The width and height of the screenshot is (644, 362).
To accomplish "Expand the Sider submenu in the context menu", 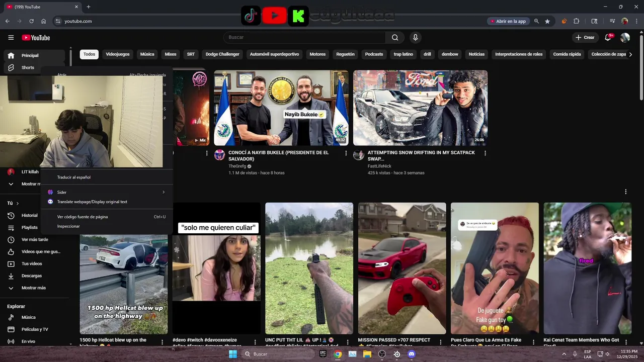I will click(107, 192).
